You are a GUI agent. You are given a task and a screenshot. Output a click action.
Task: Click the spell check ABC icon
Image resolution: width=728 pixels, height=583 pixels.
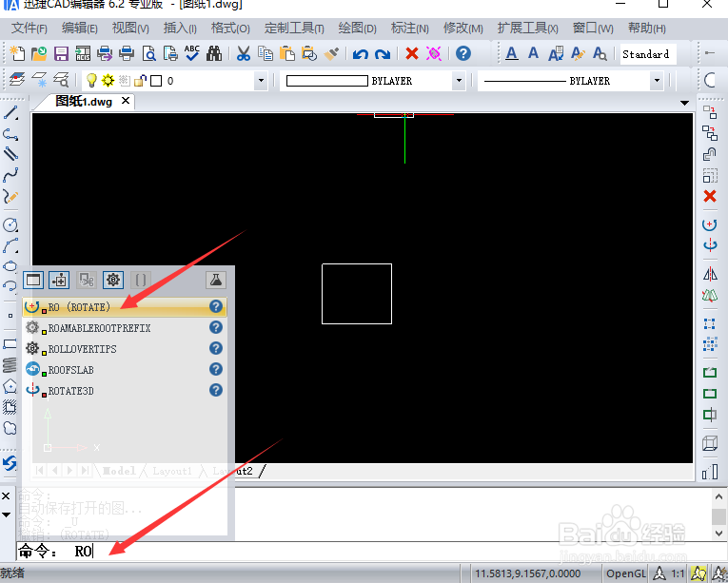point(191,54)
